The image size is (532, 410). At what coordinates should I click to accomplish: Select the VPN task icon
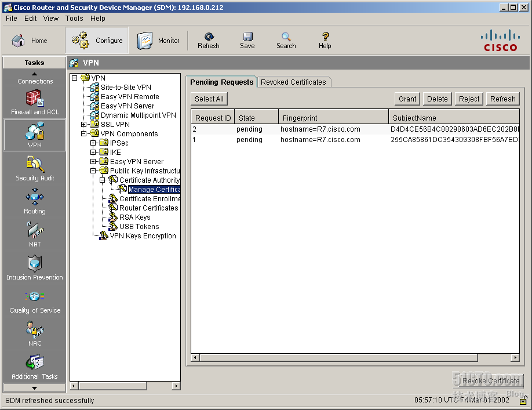click(35, 135)
